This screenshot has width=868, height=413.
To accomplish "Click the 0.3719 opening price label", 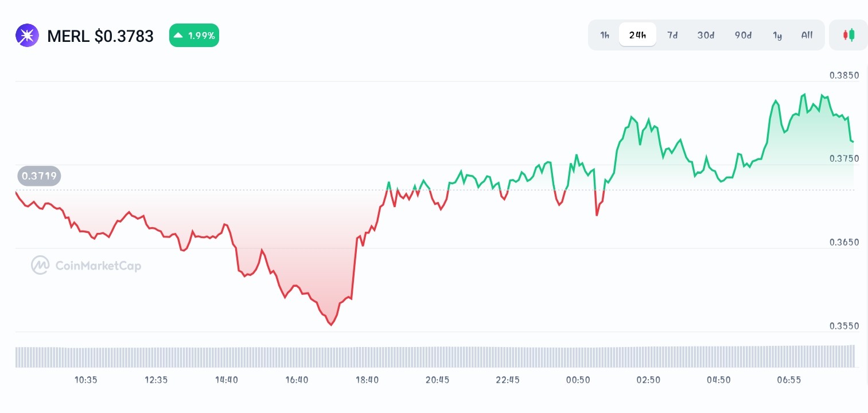I will coord(40,176).
